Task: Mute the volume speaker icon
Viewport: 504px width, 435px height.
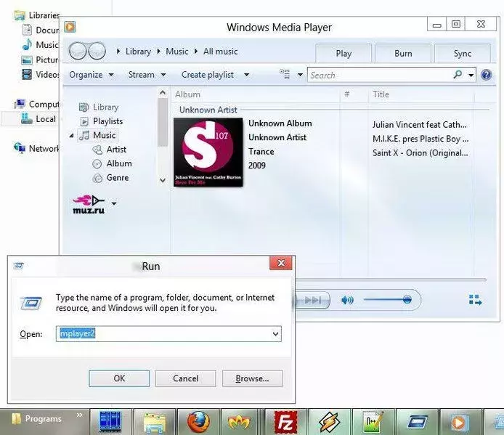Action: coord(347,301)
